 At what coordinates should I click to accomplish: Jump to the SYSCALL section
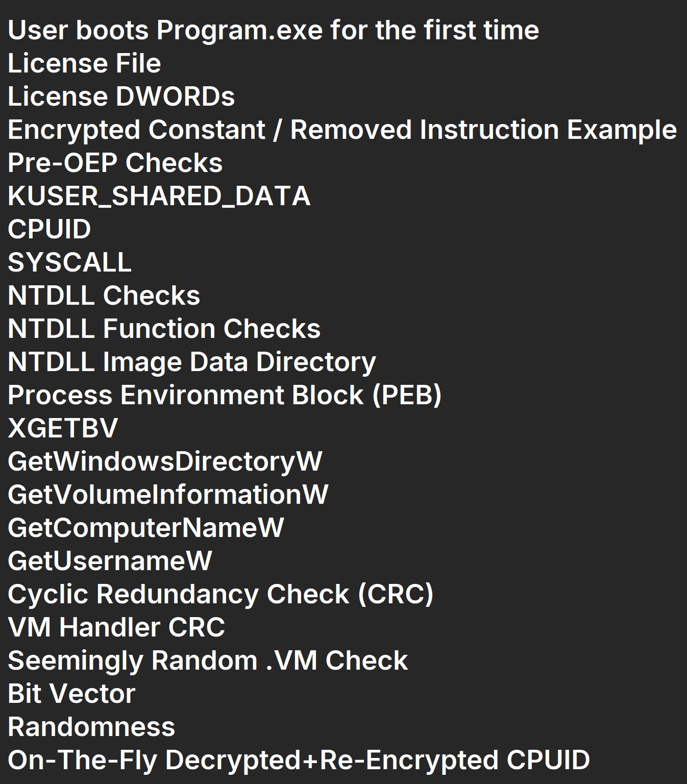[x=69, y=262]
